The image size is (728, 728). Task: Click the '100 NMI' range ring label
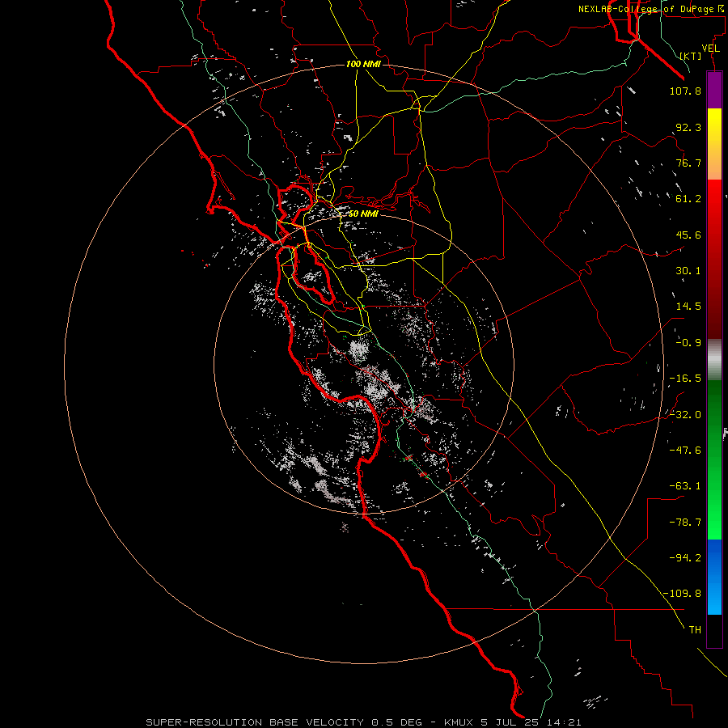(363, 64)
